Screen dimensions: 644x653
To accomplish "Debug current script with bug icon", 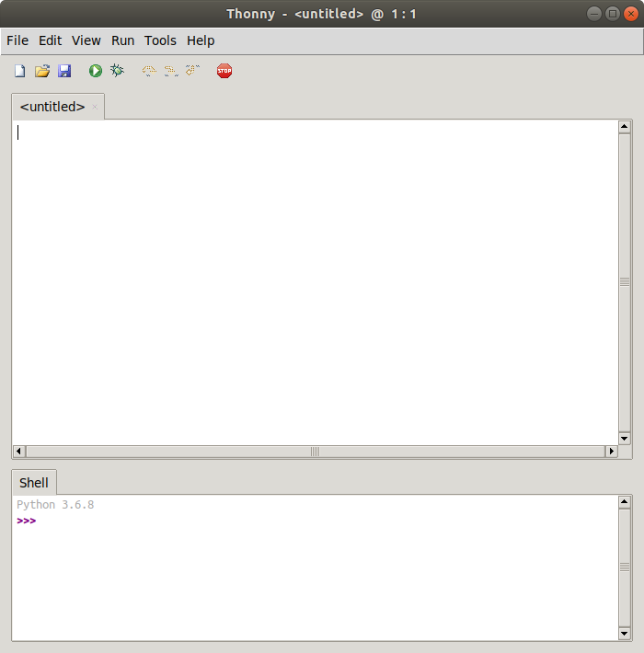I will tap(118, 71).
